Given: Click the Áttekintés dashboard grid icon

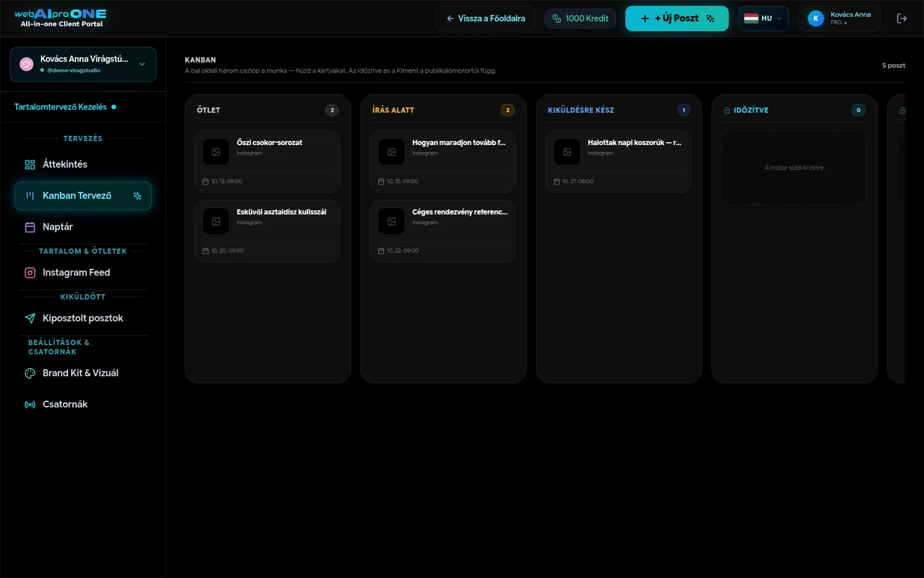Looking at the screenshot, I should [30, 165].
